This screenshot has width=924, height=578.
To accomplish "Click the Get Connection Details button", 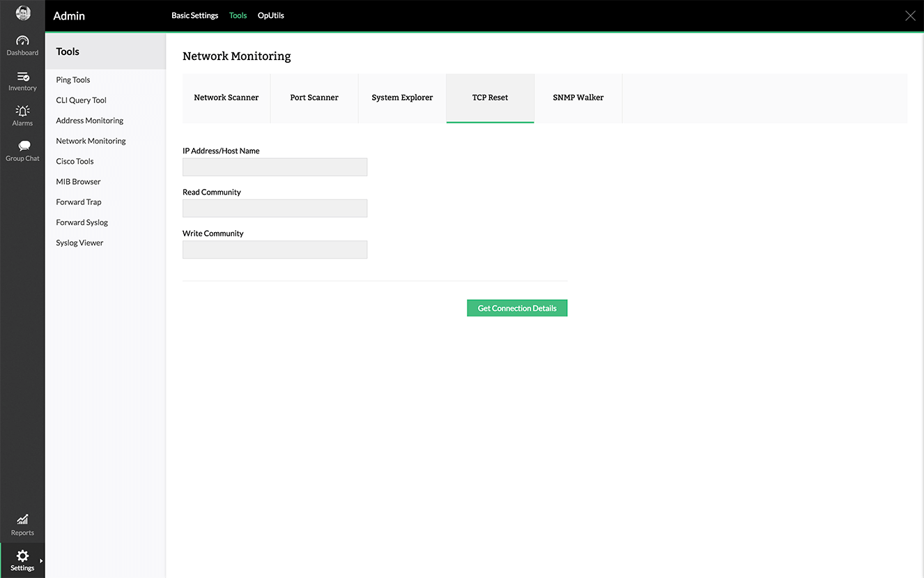I will [517, 308].
